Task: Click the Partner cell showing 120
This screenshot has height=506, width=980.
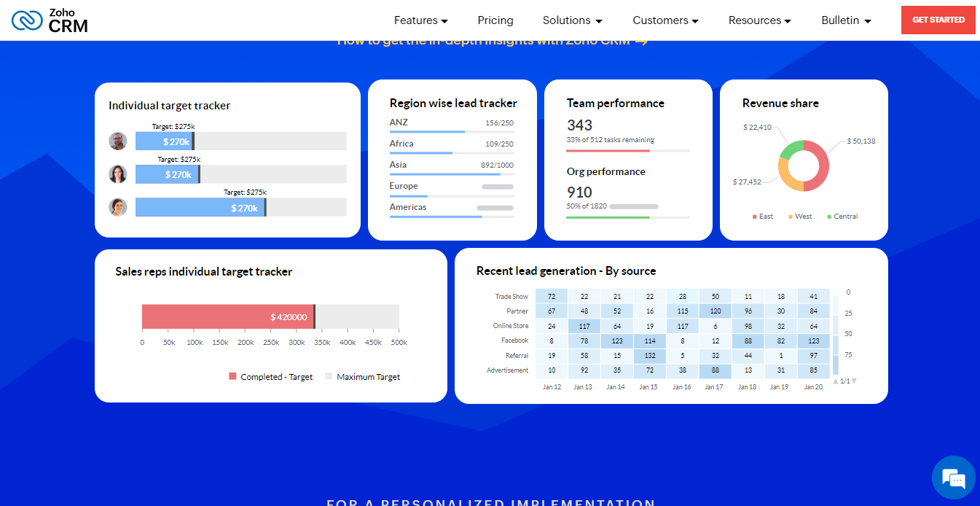Action: [716, 311]
